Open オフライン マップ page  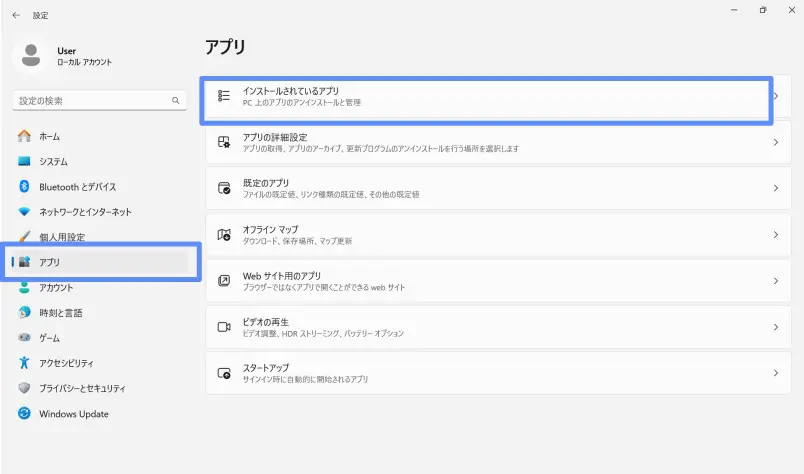pos(498,234)
